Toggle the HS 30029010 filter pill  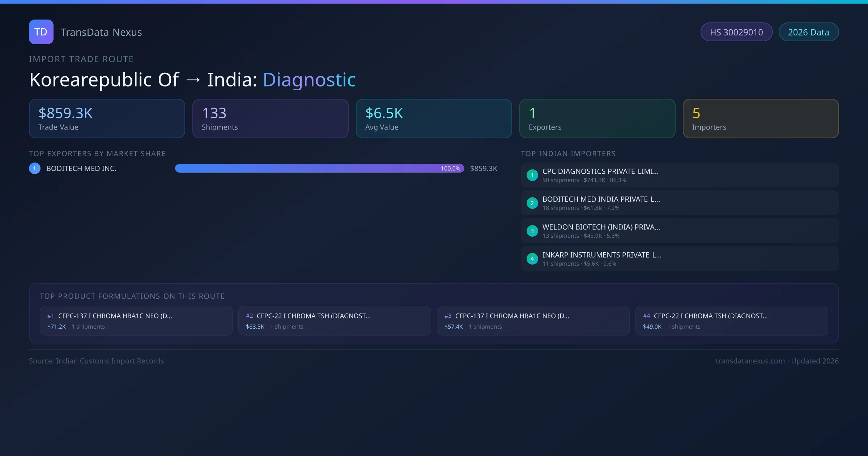pyautogui.click(x=736, y=32)
